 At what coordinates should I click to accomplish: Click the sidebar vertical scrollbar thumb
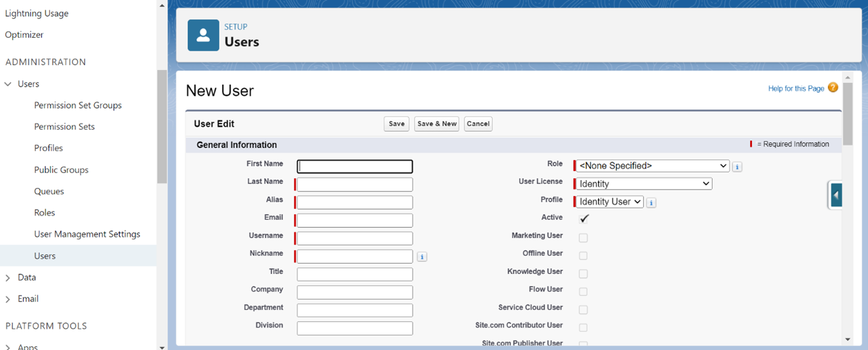coord(161,126)
